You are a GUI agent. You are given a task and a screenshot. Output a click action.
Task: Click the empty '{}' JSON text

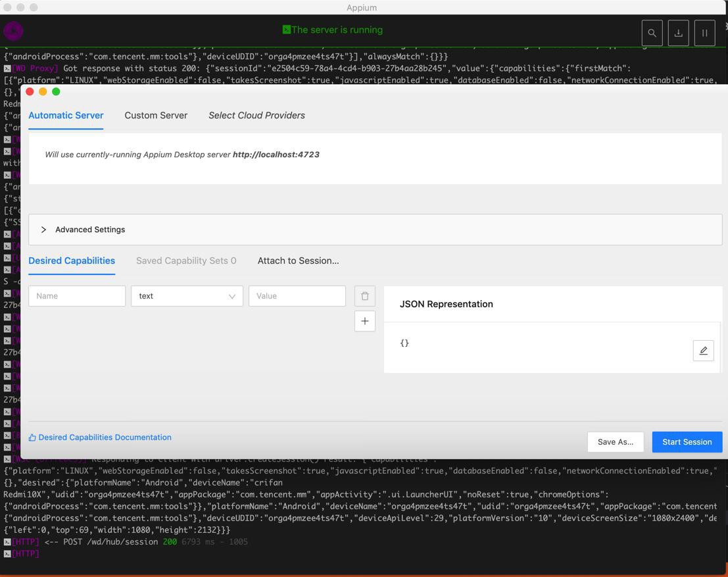(x=404, y=343)
